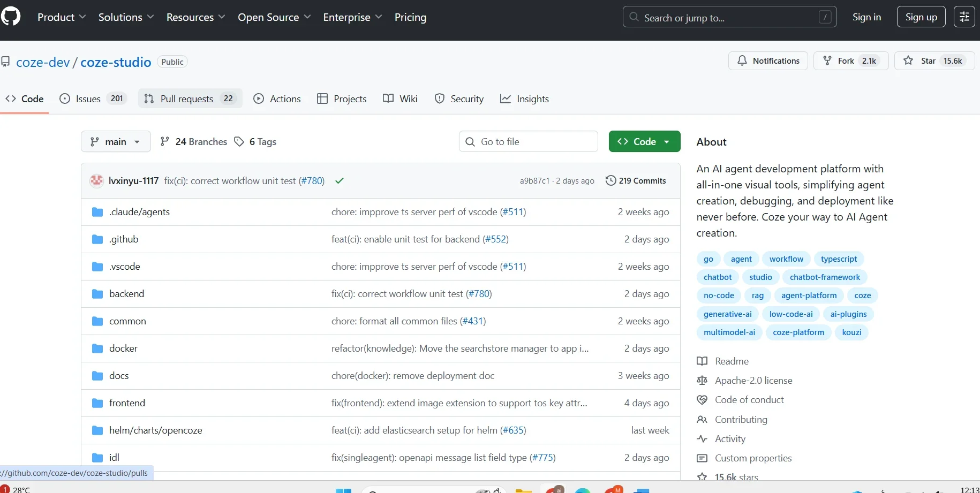Click lvxinyu-1117 avatar image
Viewport: 980px width, 493px height.
coord(96,181)
